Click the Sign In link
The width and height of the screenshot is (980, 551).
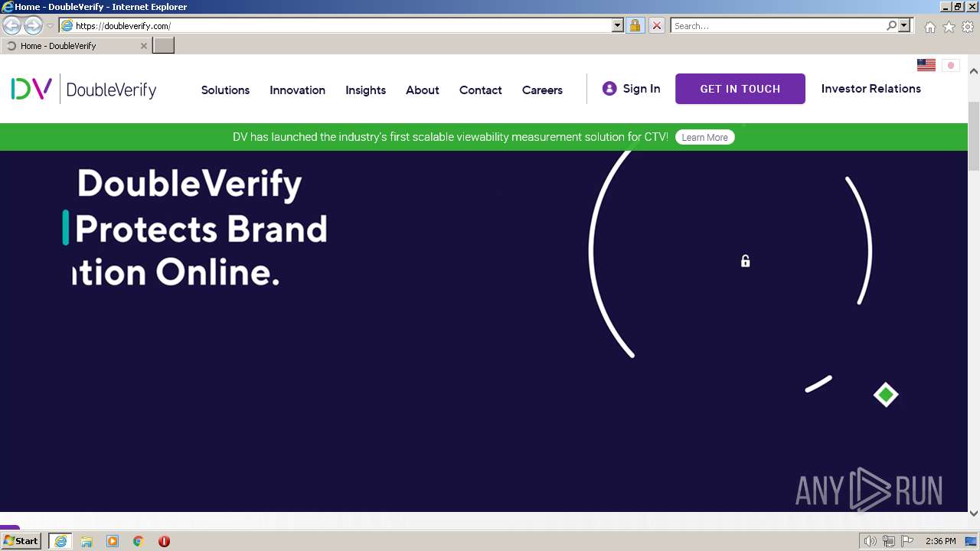coord(642,89)
